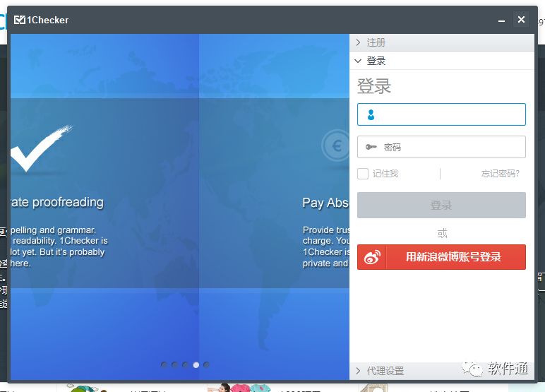This screenshot has height=392, width=545.
Task: Click the 'proofreading' slide heading
Action: click(57, 203)
